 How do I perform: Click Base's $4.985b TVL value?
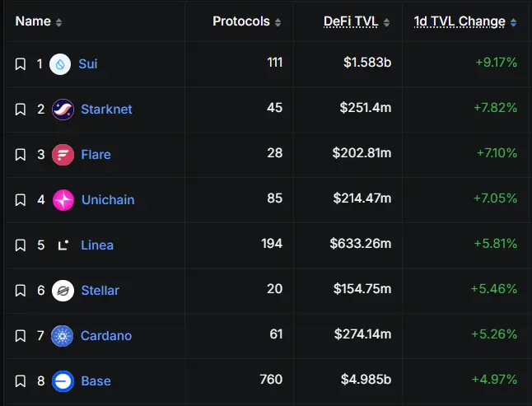point(366,380)
